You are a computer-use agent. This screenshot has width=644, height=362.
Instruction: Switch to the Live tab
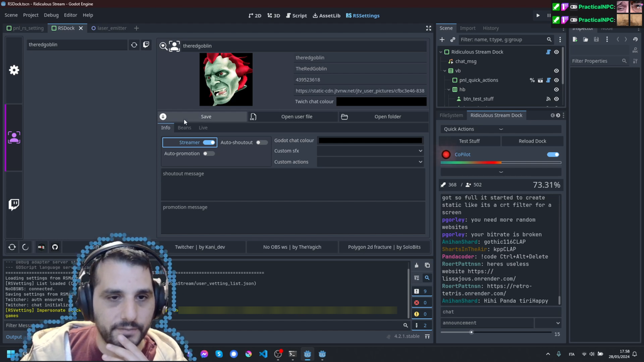pyautogui.click(x=203, y=128)
